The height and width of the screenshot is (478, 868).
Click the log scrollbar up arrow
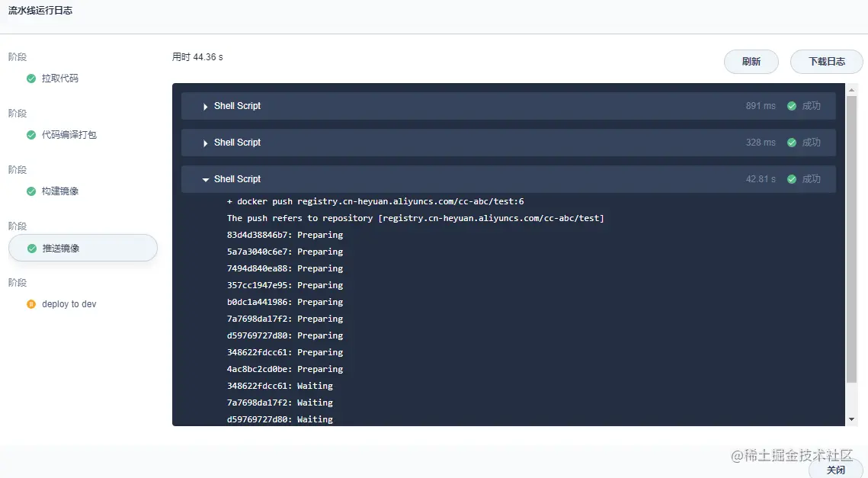click(851, 90)
